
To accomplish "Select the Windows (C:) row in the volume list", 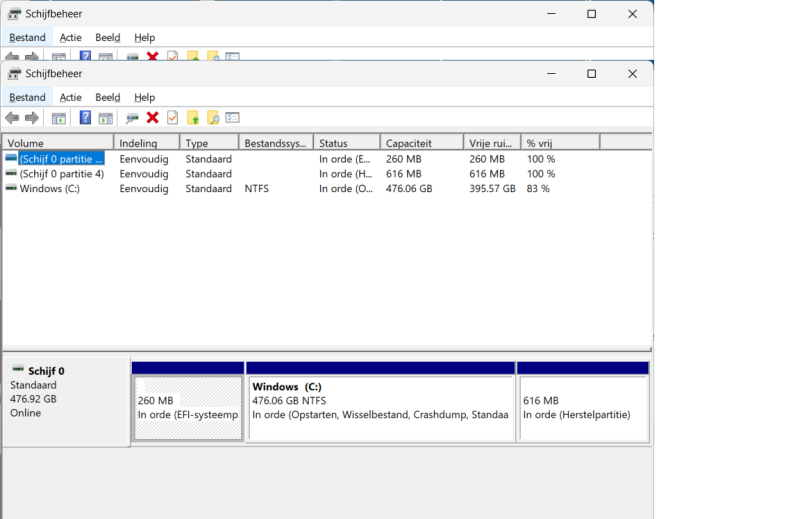I will click(49, 188).
